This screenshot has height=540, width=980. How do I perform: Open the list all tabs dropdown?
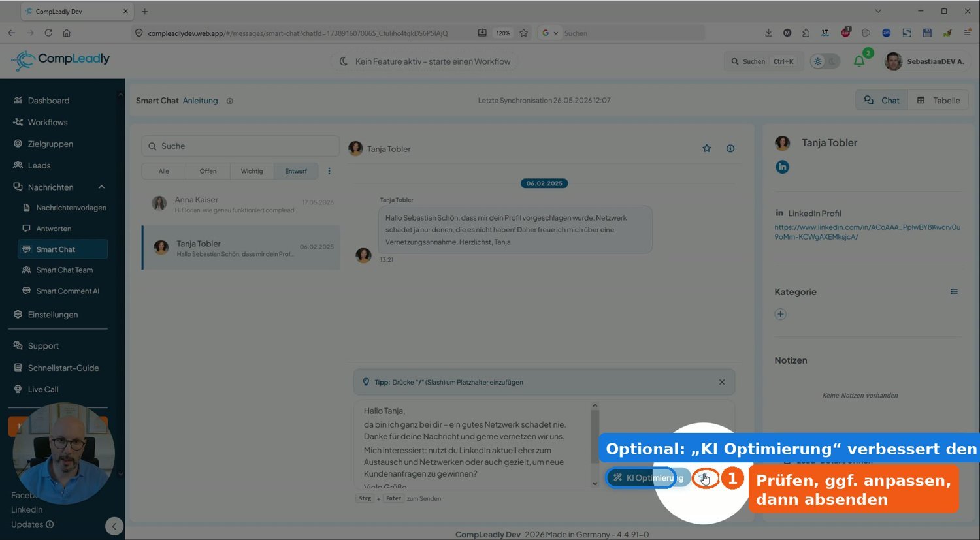877,11
